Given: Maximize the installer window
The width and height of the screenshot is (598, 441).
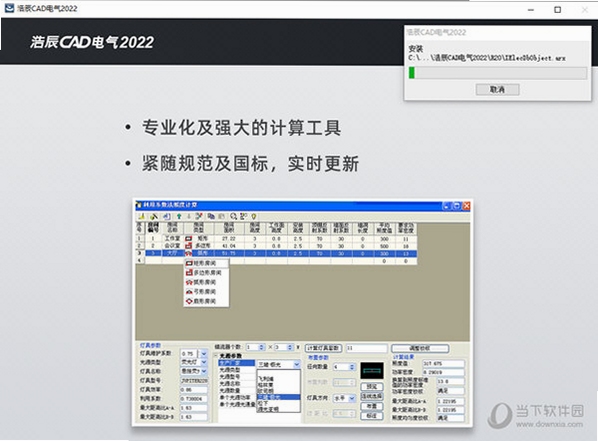Looking at the screenshot, I should click(x=558, y=10).
